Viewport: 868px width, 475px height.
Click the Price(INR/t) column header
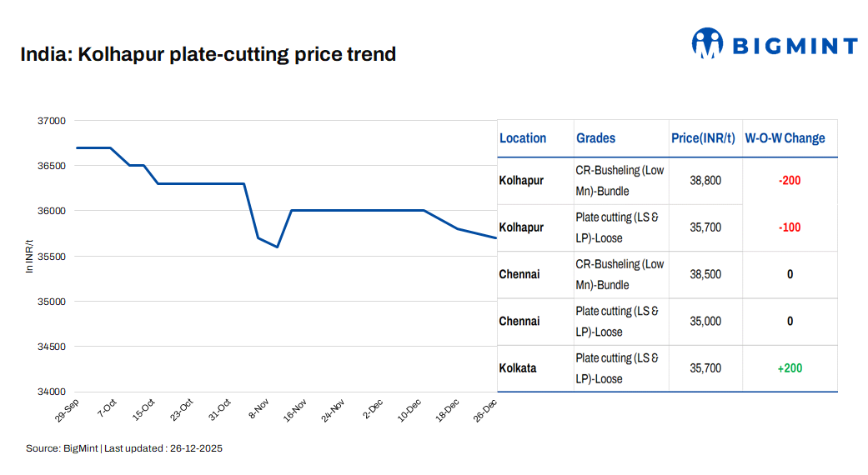pyautogui.click(x=705, y=138)
